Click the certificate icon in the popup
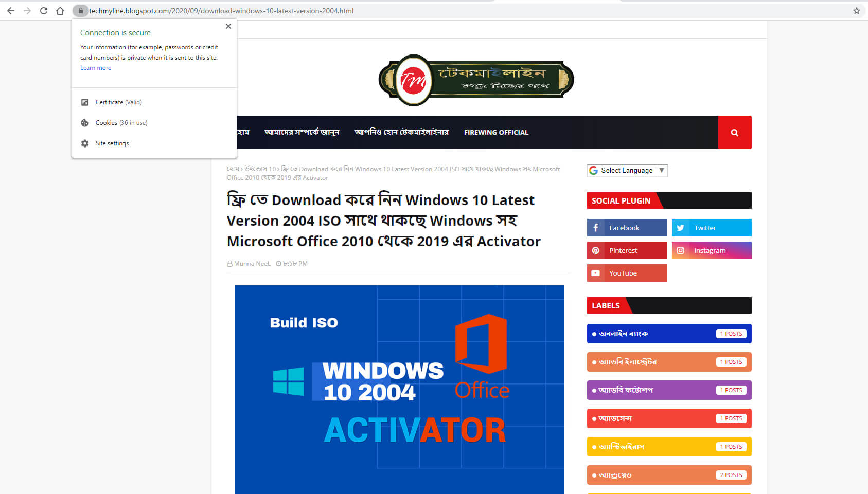This screenshot has height=494, width=868. click(x=85, y=102)
